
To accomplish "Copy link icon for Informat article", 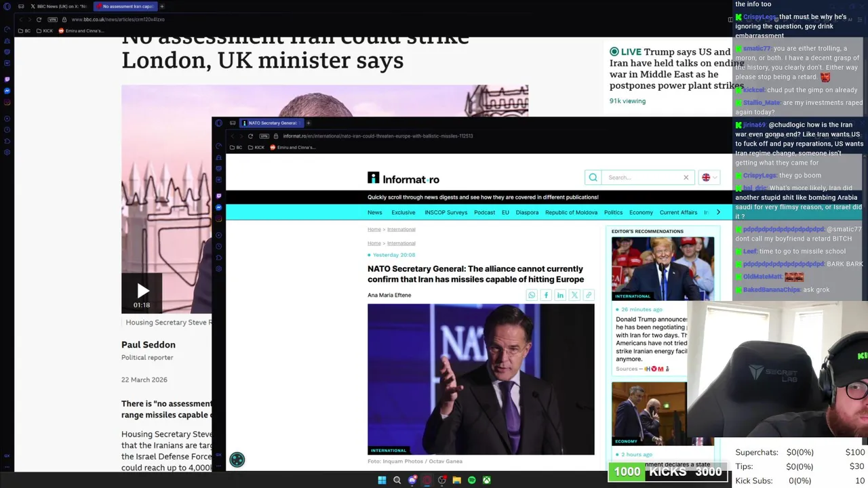I will (x=589, y=295).
